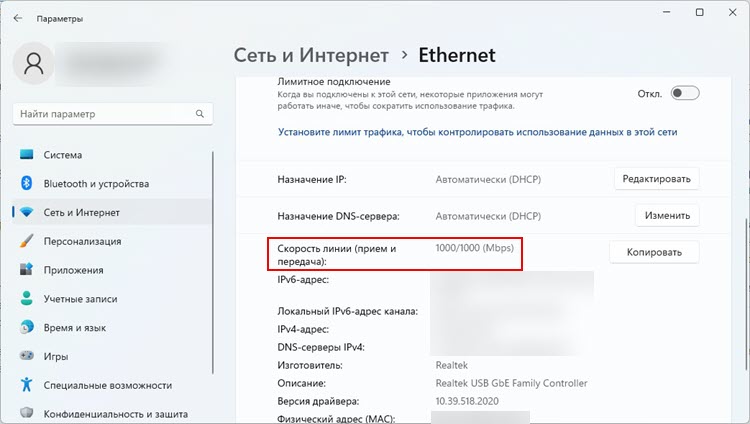Click Сеть и Интернет breadcrumb heading
This screenshot has height=424, width=750.
point(309,55)
